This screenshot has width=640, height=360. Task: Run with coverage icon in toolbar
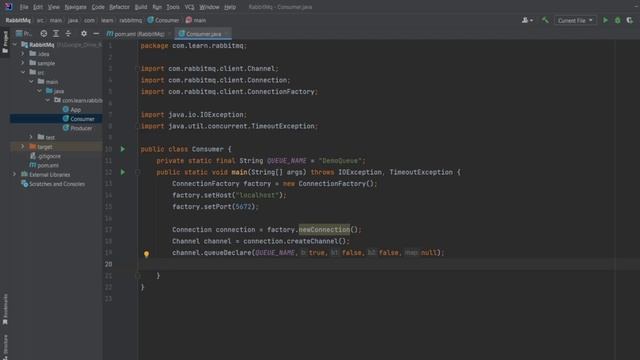click(629, 20)
